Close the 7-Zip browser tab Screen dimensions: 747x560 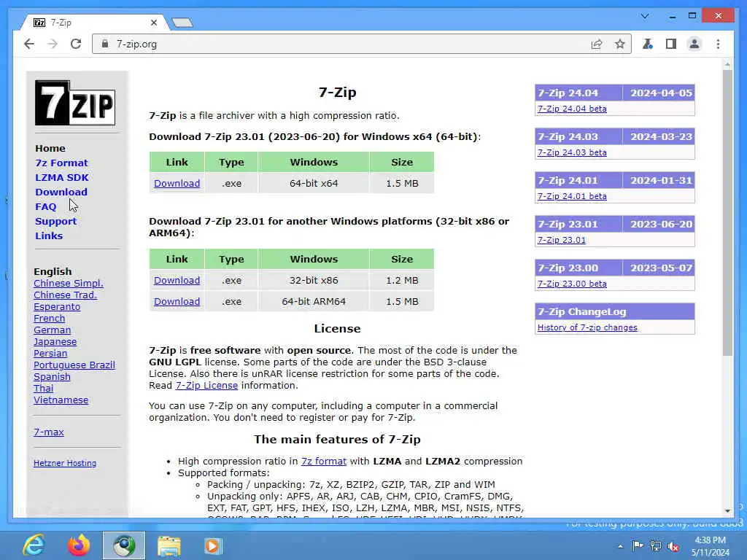coord(153,23)
